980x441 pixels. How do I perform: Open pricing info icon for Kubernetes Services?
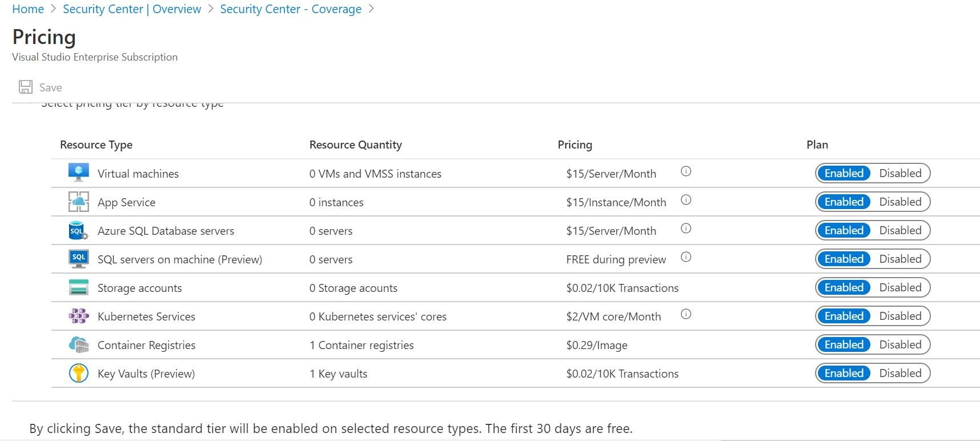pos(686,314)
